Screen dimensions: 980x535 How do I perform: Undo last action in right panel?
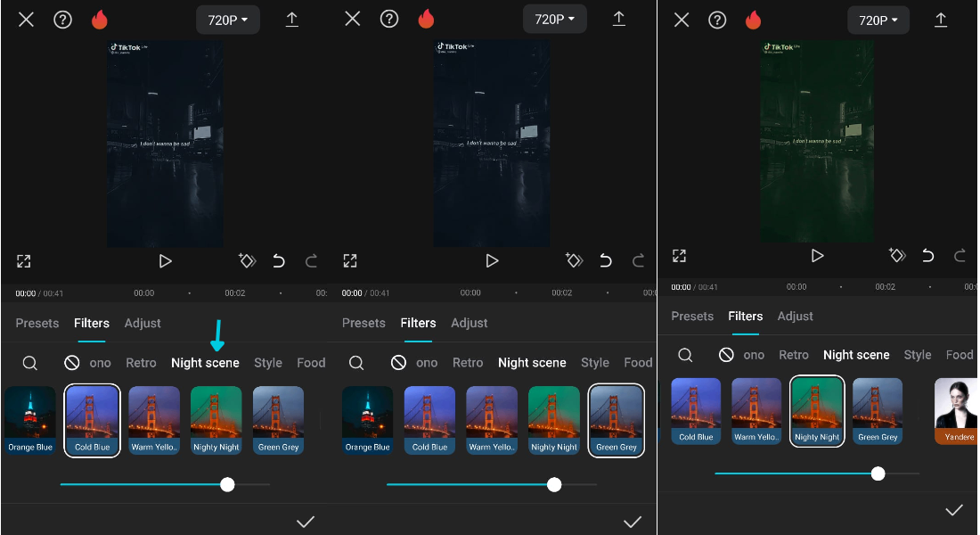click(x=928, y=255)
